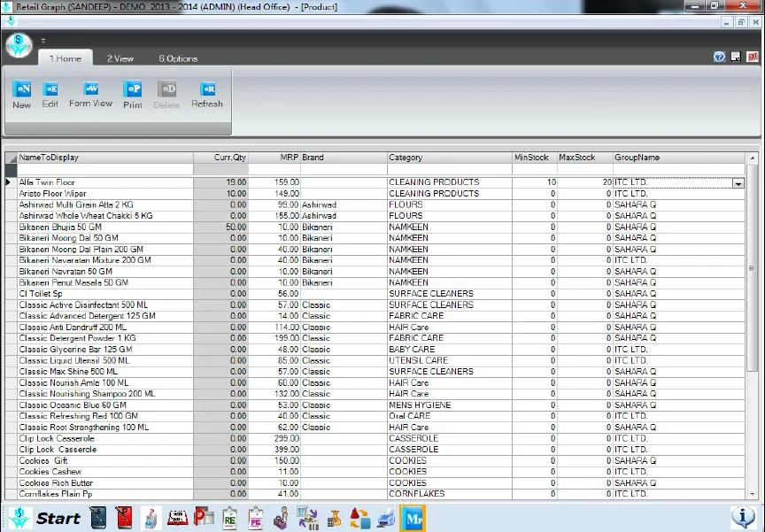Click the filter cell under NameToDisplay
The image size is (765, 532).
point(105,170)
